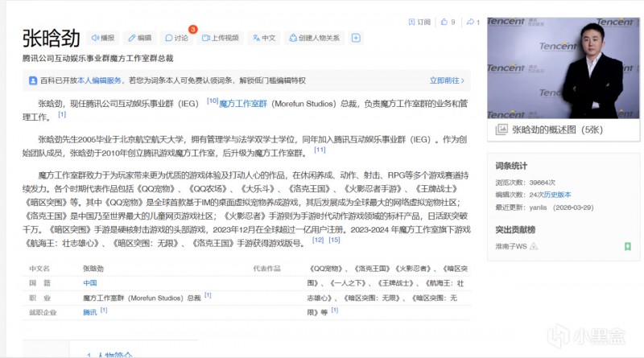The image size is (644, 358).
Task: Click the 中文名 field label
Action: [x=39, y=269]
